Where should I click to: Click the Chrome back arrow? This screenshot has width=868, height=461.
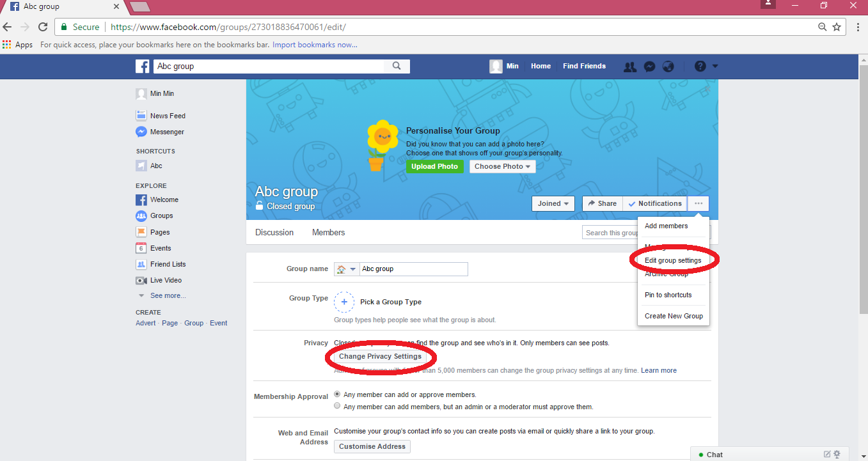click(8, 27)
